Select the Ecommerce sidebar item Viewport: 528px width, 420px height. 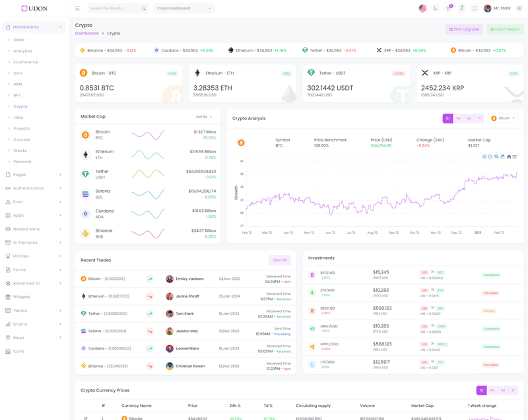click(26, 62)
